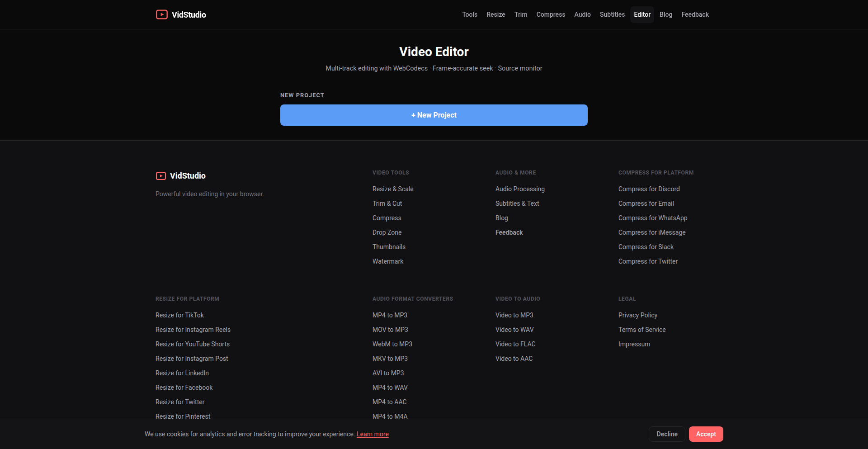Open Feedback under Audio & More

[509, 232]
